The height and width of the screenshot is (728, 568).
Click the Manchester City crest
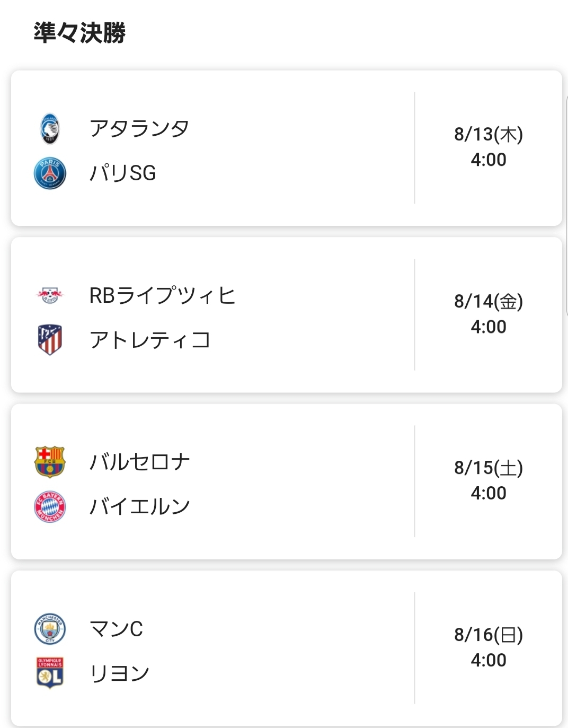(x=50, y=629)
